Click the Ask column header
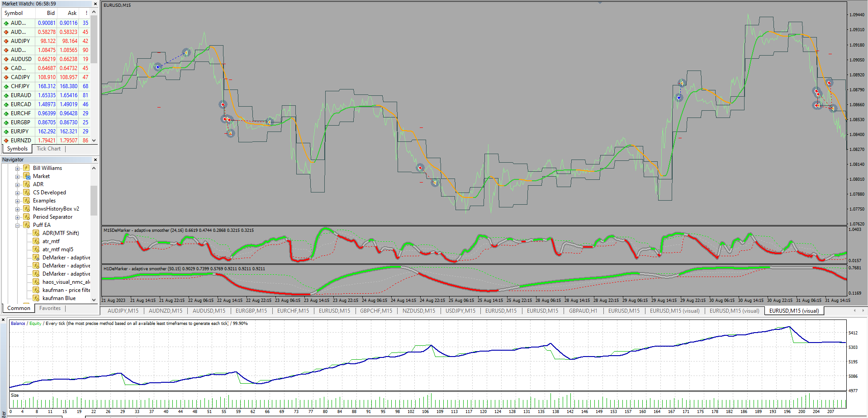Screen dimensions: 868x418 click(68, 13)
